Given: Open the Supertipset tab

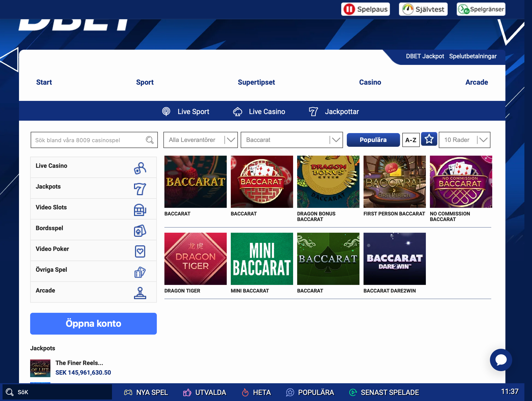Looking at the screenshot, I should (256, 82).
